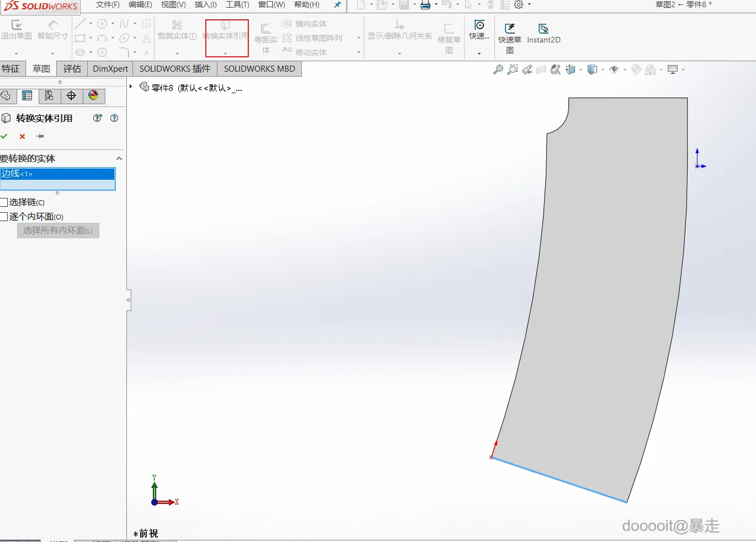This screenshot has width=756, height=542.
Task: Click the PropertyManager help question icon
Action: (x=114, y=118)
